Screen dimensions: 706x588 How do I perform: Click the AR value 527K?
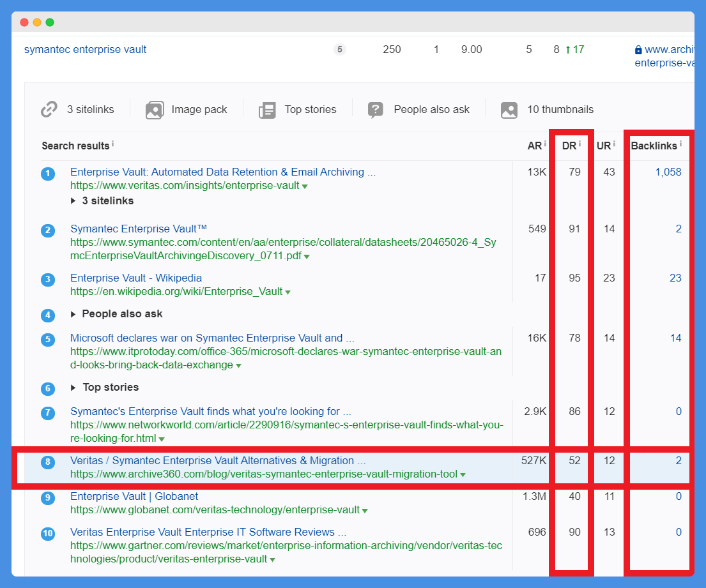(x=533, y=460)
